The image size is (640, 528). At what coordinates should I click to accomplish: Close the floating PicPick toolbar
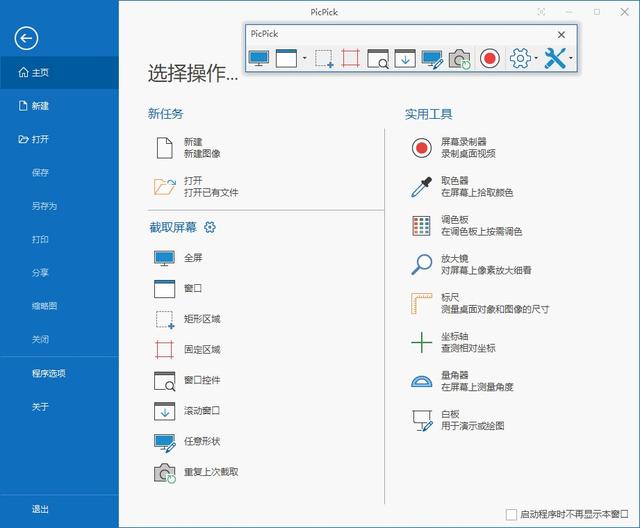[x=562, y=35]
